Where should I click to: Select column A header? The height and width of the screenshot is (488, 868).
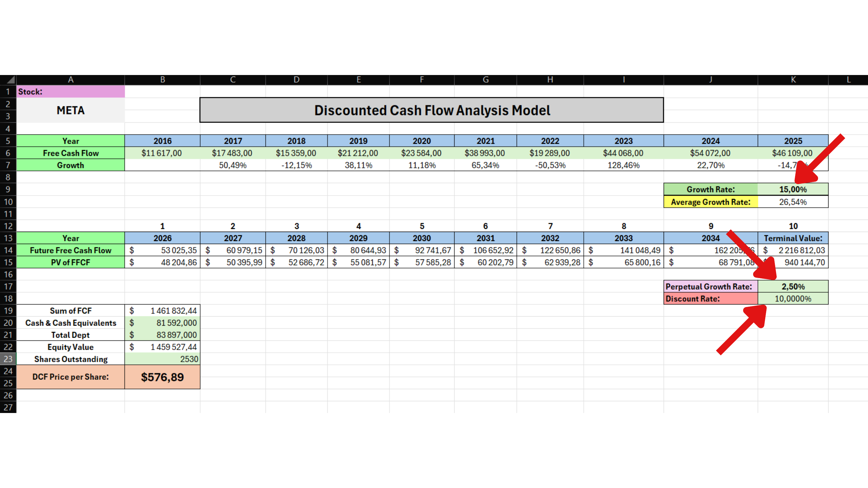pos(71,80)
